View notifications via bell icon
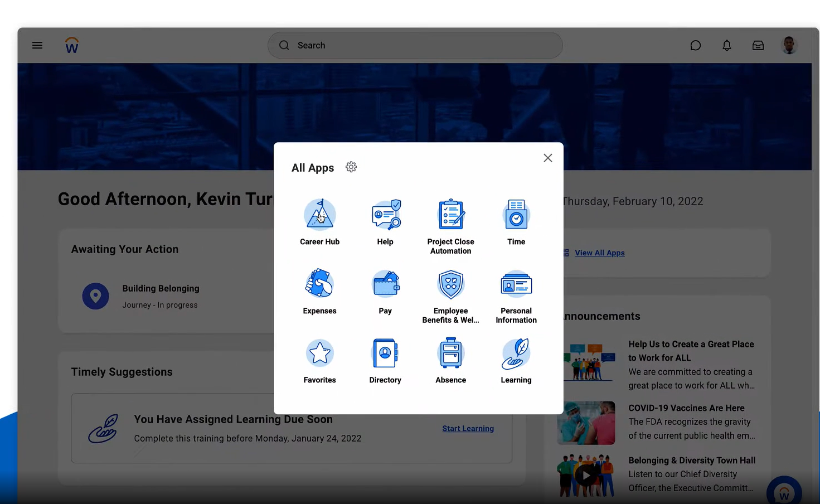Image resolution: width=820 pixels, height=504 pixels. tap(727, 46)
